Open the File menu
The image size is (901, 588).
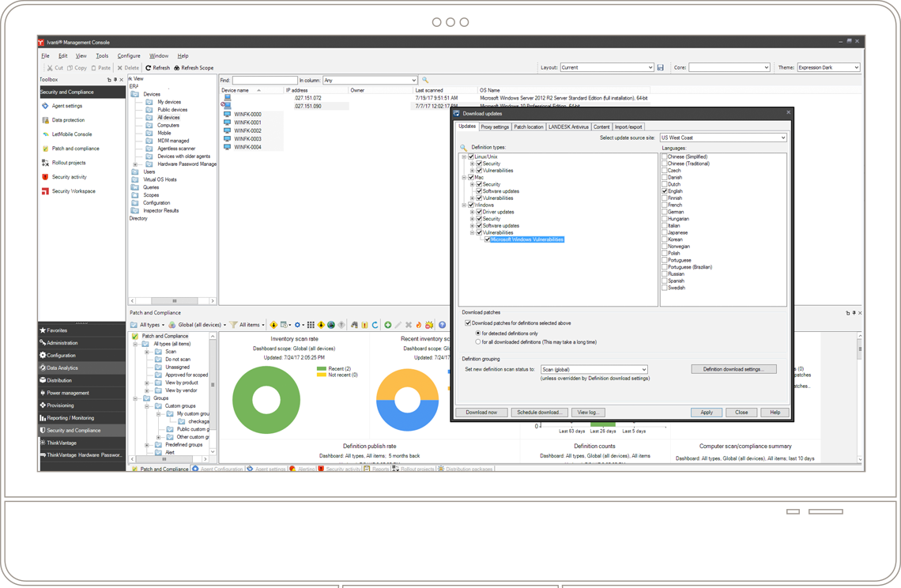tap(45, 56)
